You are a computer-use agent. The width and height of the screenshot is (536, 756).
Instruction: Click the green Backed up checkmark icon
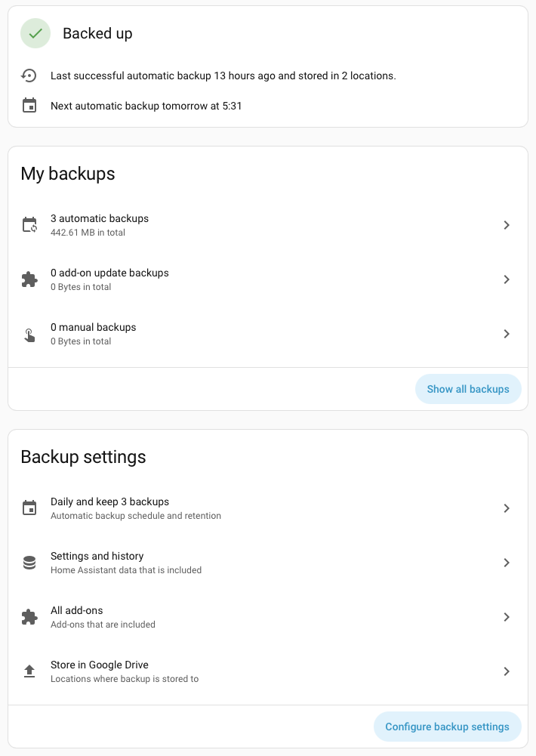click(x=35, y=33)
